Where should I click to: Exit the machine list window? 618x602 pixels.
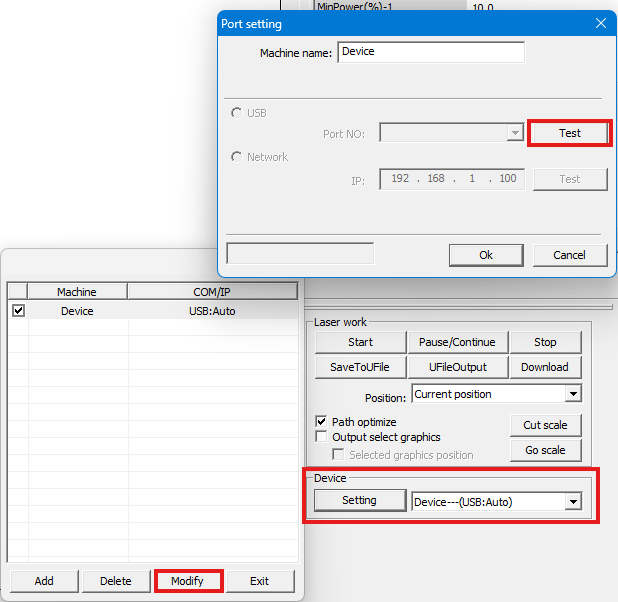(x=259, y=581)
